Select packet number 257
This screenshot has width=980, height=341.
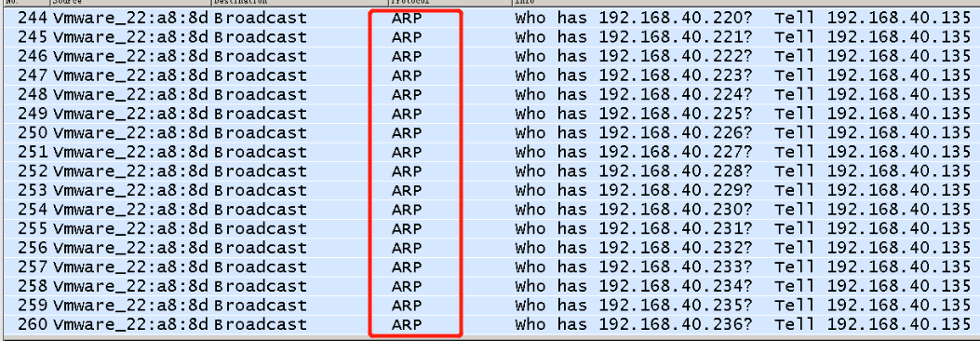33,267
